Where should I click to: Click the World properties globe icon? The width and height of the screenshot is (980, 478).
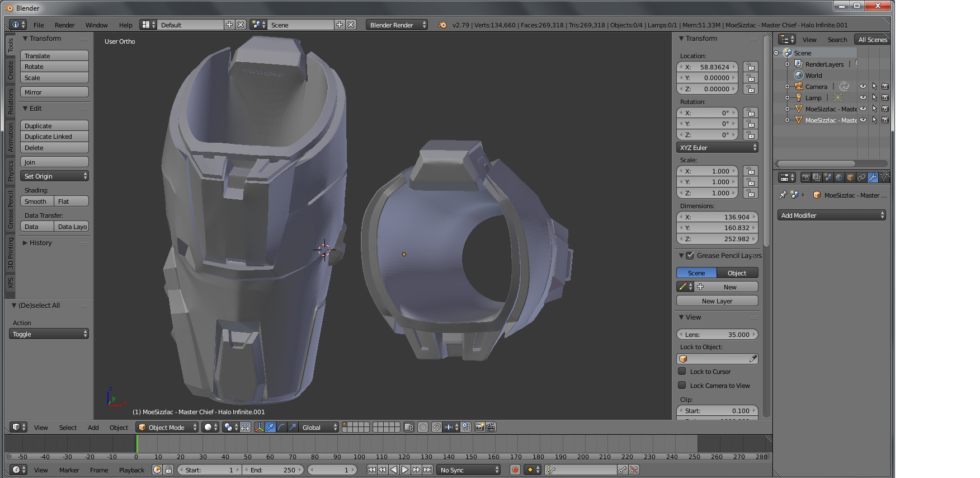[839, 177]
